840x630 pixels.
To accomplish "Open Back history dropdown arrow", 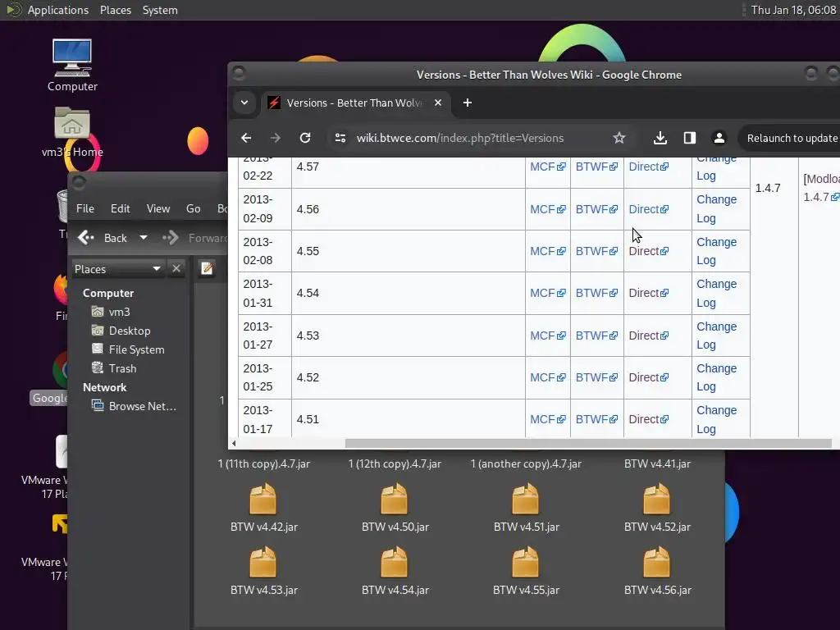I will pos(144,237).
